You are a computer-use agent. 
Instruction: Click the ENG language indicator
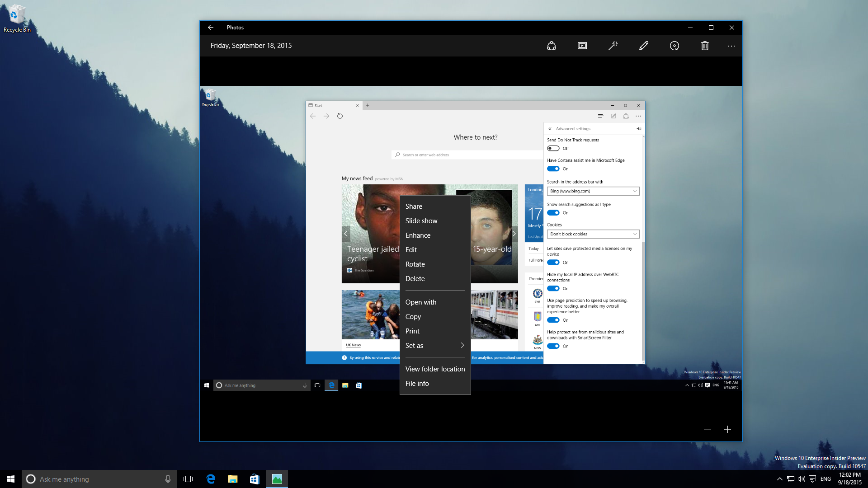(x=826, y=479)
